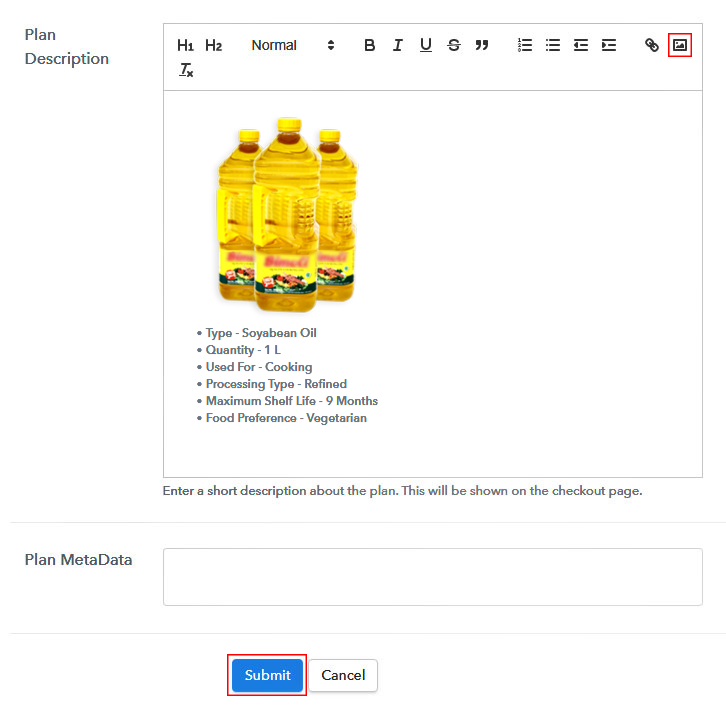Insert an image into description
Image resolution: width=726 pixels, height=716 pixels.
tap(680, 45)
